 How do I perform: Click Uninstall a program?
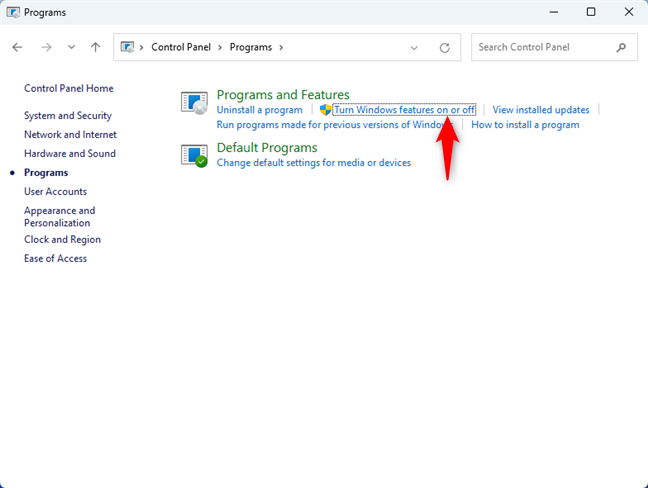260,110
